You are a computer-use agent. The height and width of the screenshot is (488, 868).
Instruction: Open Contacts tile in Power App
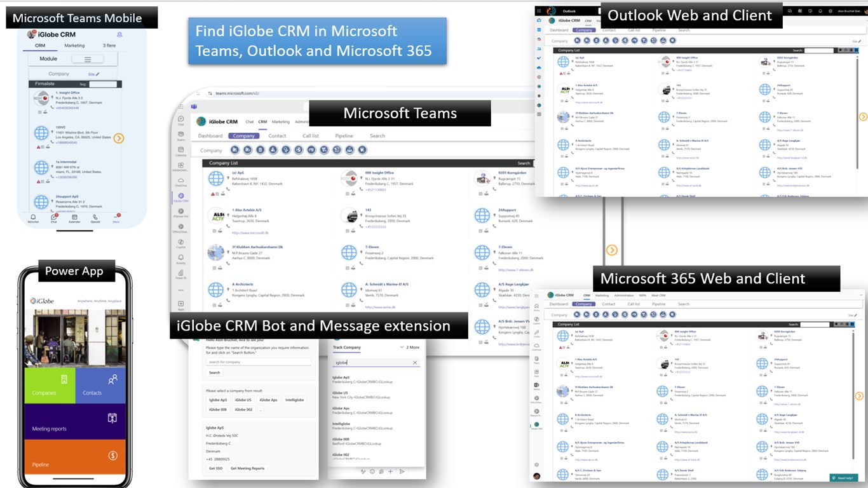[100, 386]
